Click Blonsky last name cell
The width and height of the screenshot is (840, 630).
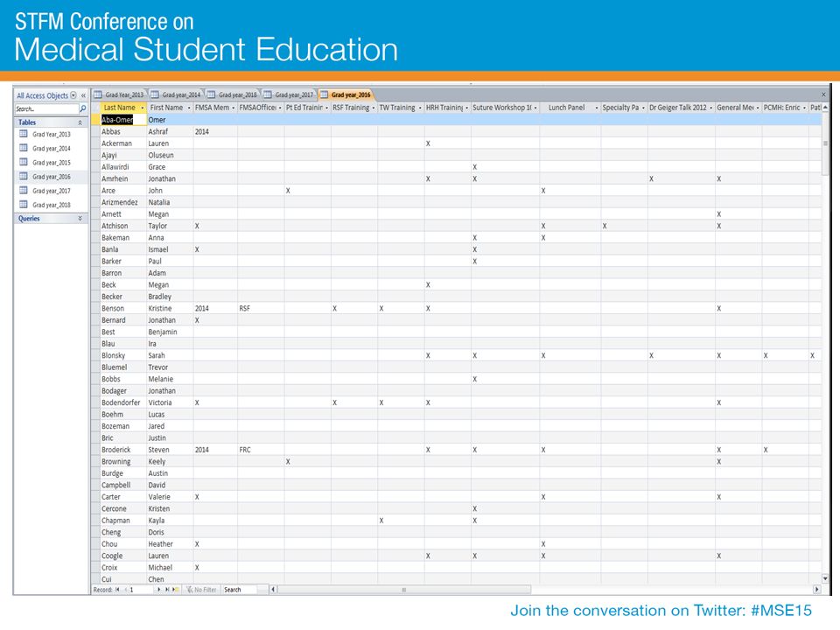(x=123, y=356)
